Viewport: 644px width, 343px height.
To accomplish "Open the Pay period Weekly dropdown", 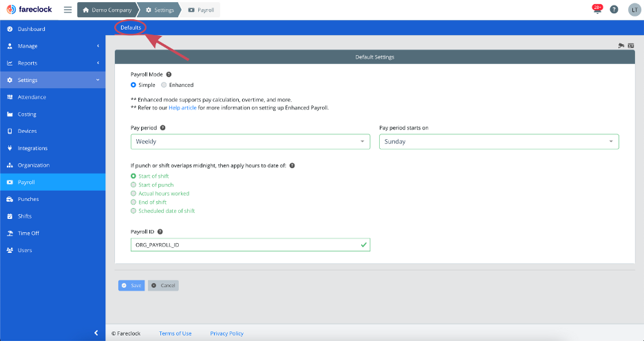I will coord(250,142).
